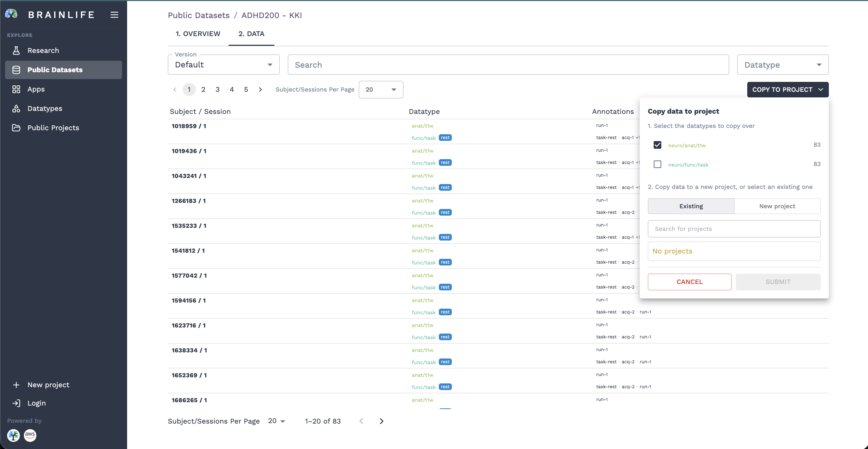This screenshot has height=449, width=868.
Task: Open top Subject/Sessions Per Page dropdown
Action: click(381, 89)
